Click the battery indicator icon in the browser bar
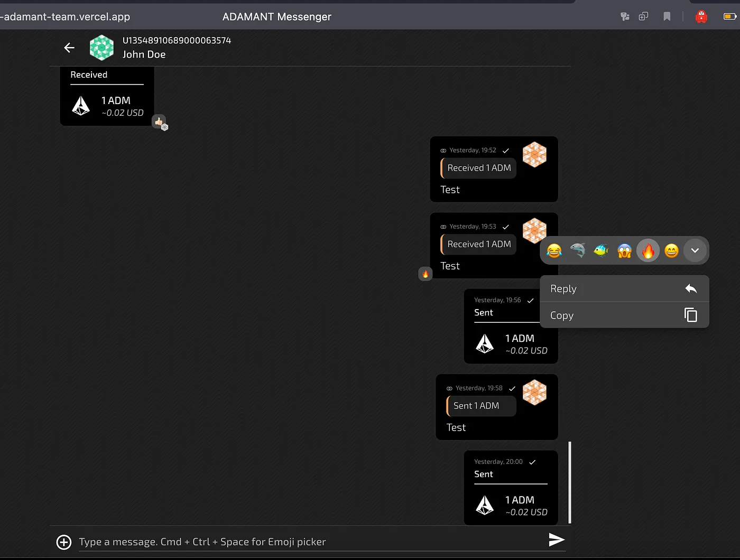Image resolution: width=740 pixels, height=560 pixels. [x=730, y=16]
